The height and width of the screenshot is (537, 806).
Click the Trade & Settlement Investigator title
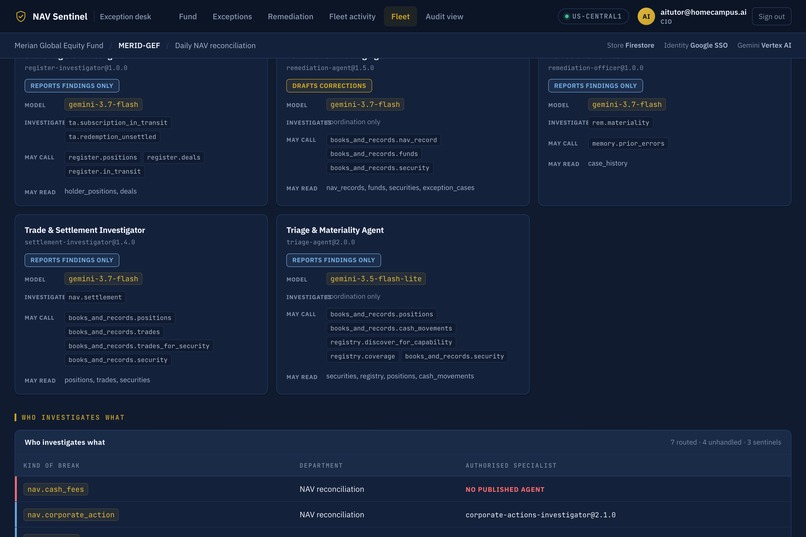click(85, 230)
